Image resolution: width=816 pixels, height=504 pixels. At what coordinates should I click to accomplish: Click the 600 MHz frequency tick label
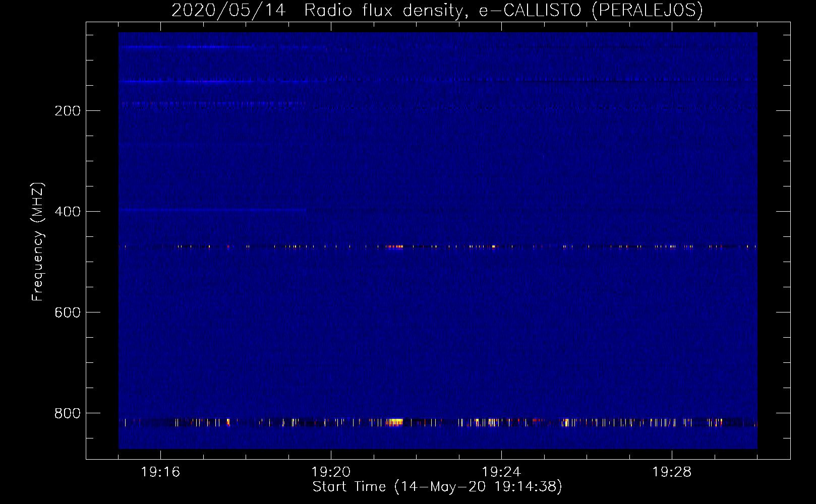tap(68, 312)
